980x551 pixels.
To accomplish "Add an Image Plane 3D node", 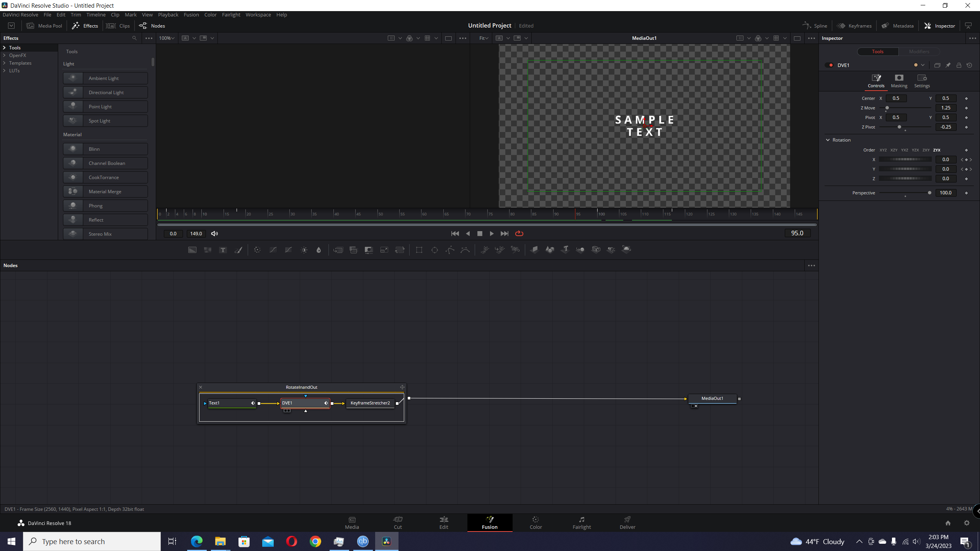I will [534, 250].
